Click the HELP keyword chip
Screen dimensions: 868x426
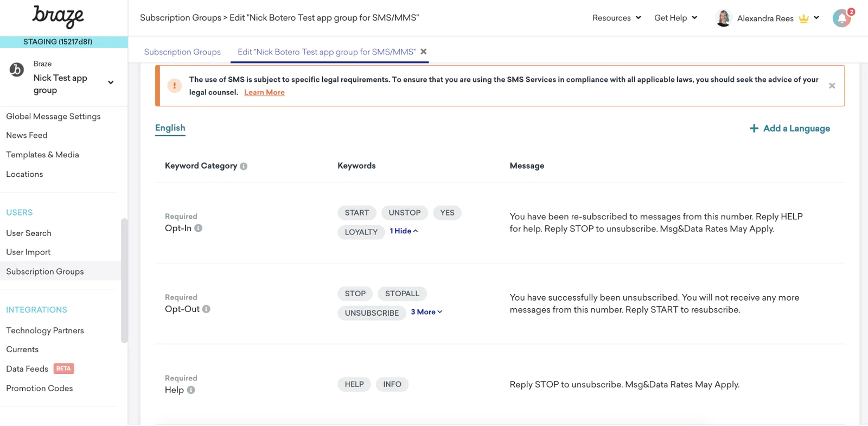coord(354,384)
